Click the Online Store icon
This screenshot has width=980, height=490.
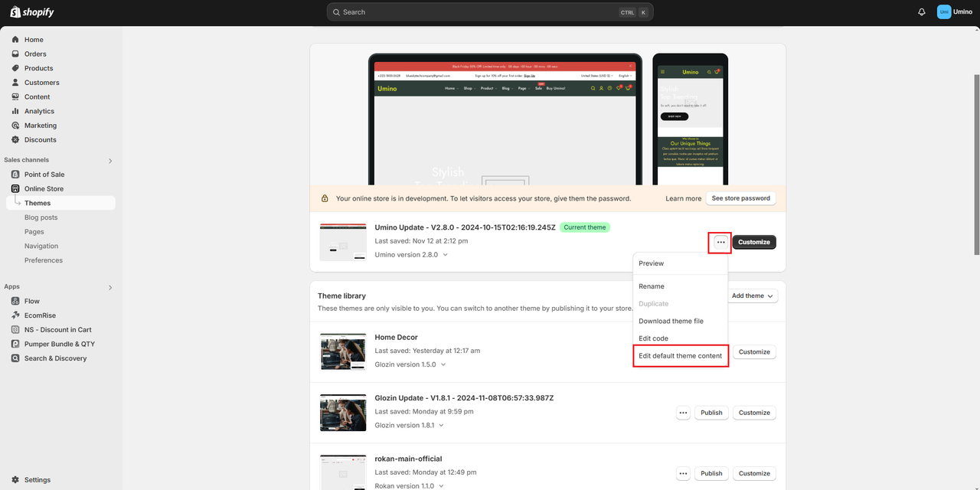(15, 188)
